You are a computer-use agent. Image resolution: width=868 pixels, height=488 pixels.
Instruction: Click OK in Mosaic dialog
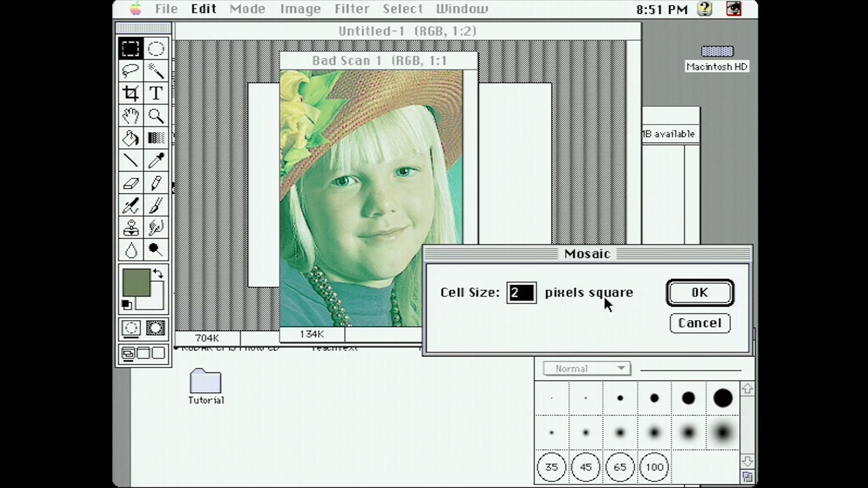[699, 293]
